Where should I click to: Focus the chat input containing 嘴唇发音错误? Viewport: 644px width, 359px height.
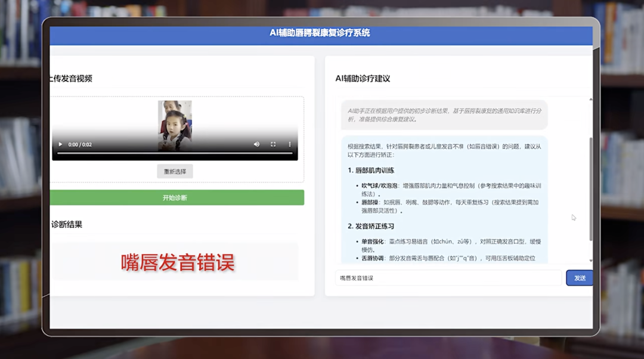(448, 278)
